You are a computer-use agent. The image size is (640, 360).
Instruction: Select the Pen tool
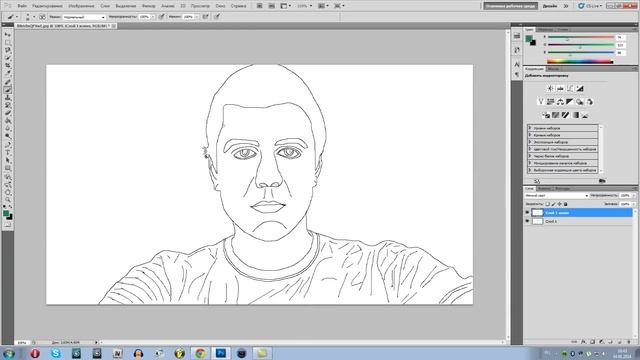8,145
